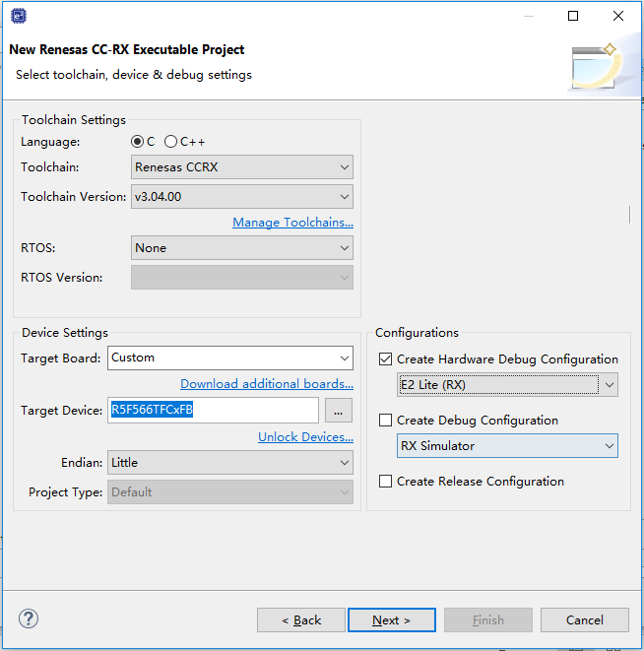Image resolution: width=644 pixels, height=651 pixels.
Task: Select the C++ language radio button
Action: (170, 142)
